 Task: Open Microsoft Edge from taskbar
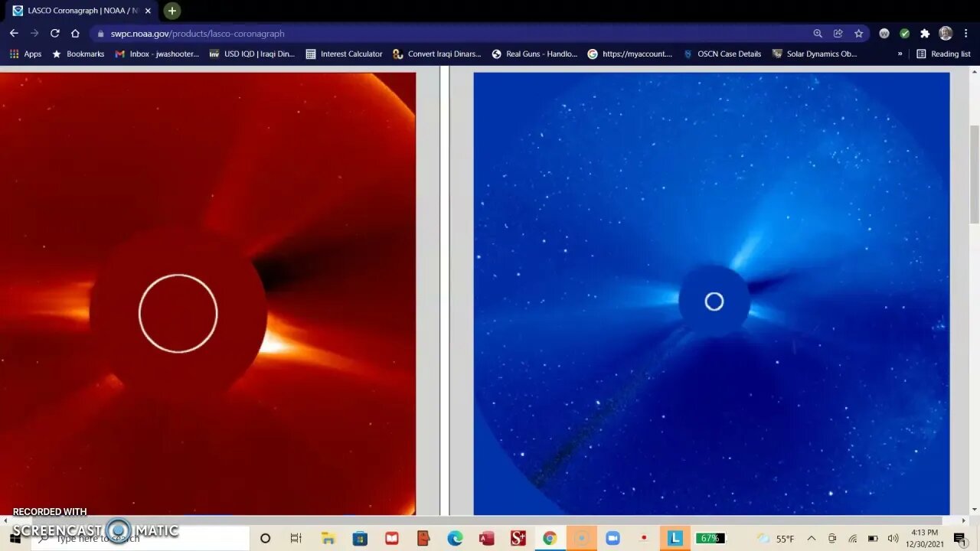pos(455,538)
